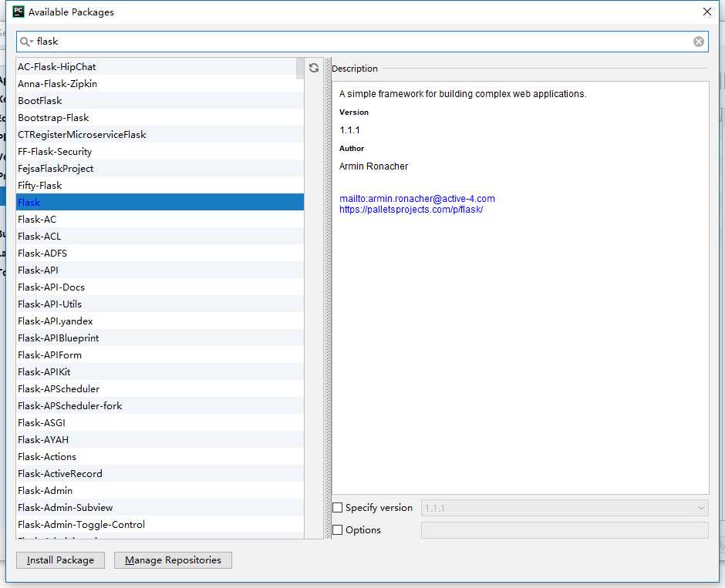Enable the Specify version checkbox
The width and height of the screenshot is (725, 588).
tap(338, 508)
